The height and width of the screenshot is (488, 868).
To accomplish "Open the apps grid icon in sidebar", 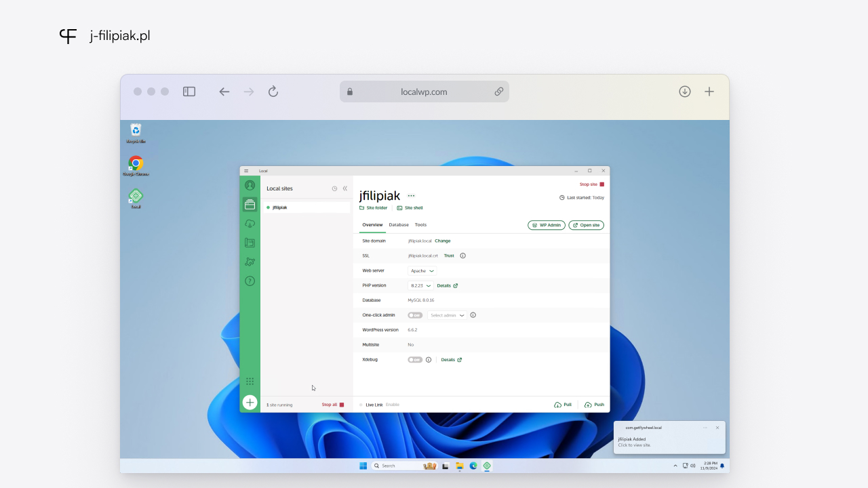I will pos(250,382).
